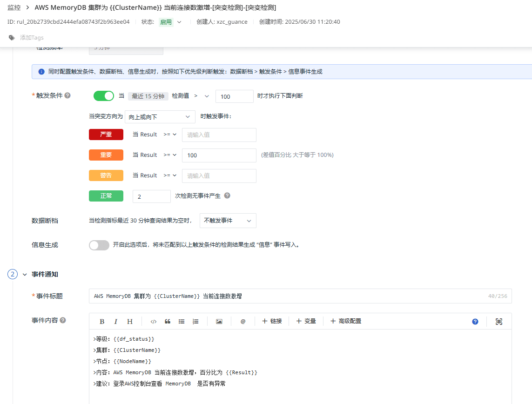Open the 向上或向下 mutation direction dropdown
Screen dimensions: 532x404
tap(160, 117)
